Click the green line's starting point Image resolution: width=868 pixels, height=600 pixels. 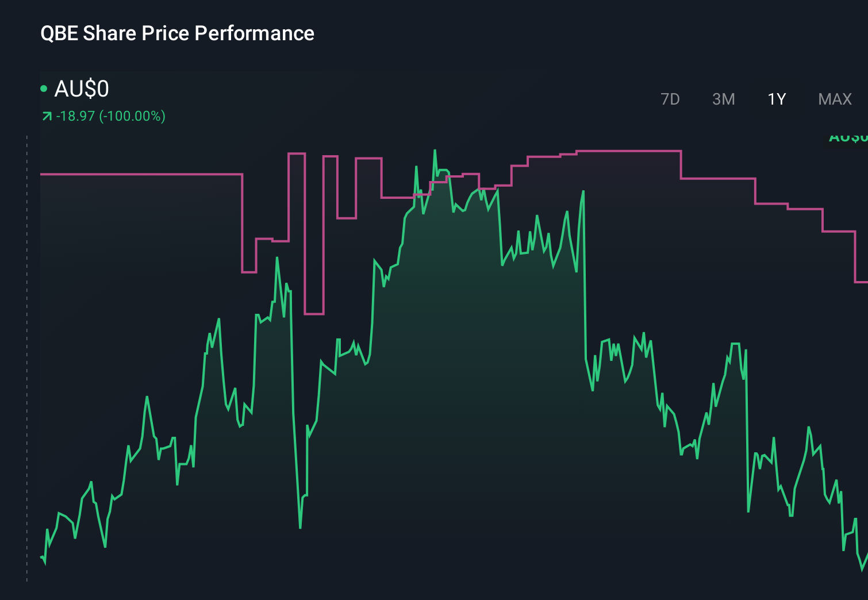point(41,557)
